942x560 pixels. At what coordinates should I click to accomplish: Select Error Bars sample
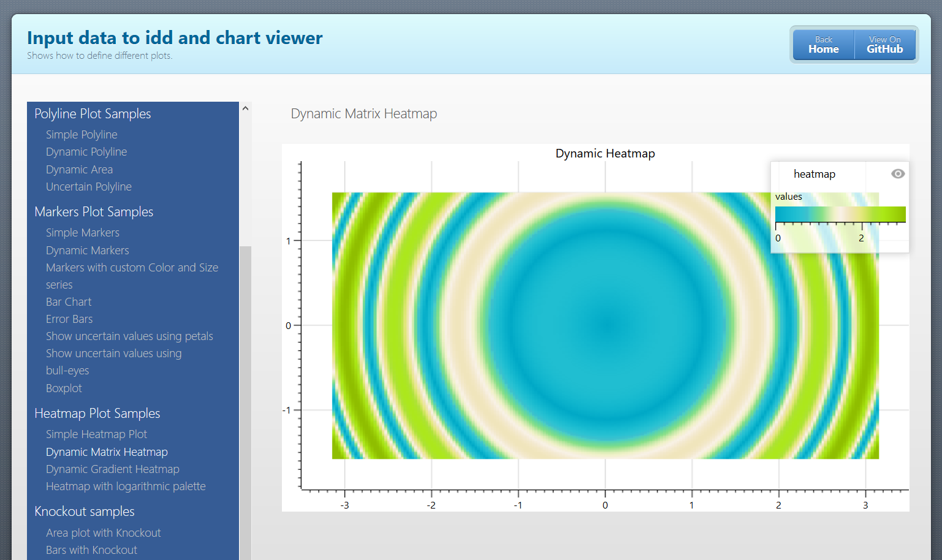[x=69, y=319]
